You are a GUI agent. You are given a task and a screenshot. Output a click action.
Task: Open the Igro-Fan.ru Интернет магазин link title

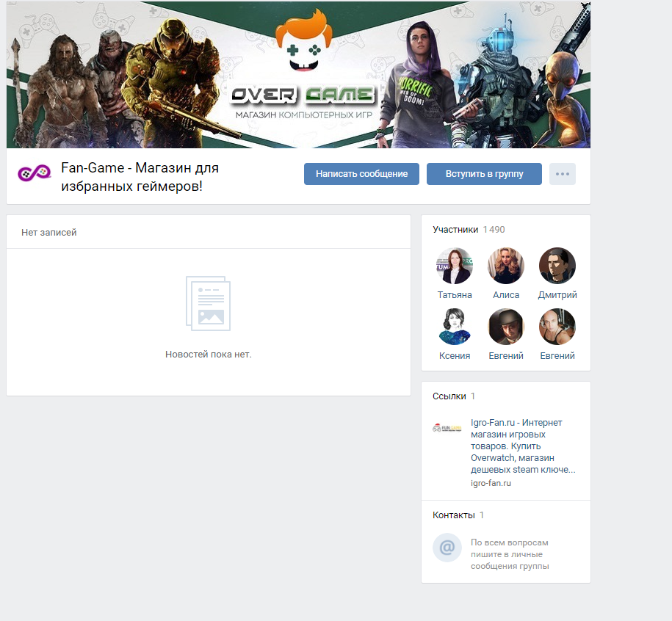tap(523, 446)
